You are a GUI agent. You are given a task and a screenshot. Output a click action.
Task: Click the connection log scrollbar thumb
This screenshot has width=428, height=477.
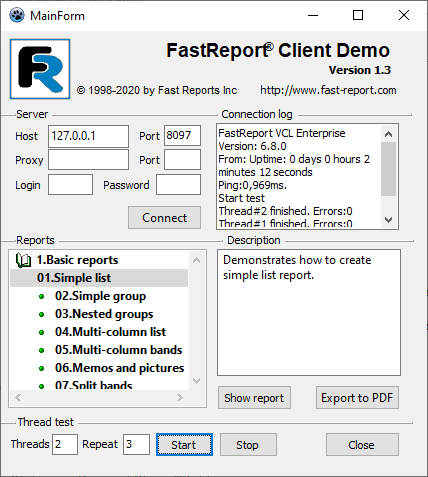[x=388, y=169]
